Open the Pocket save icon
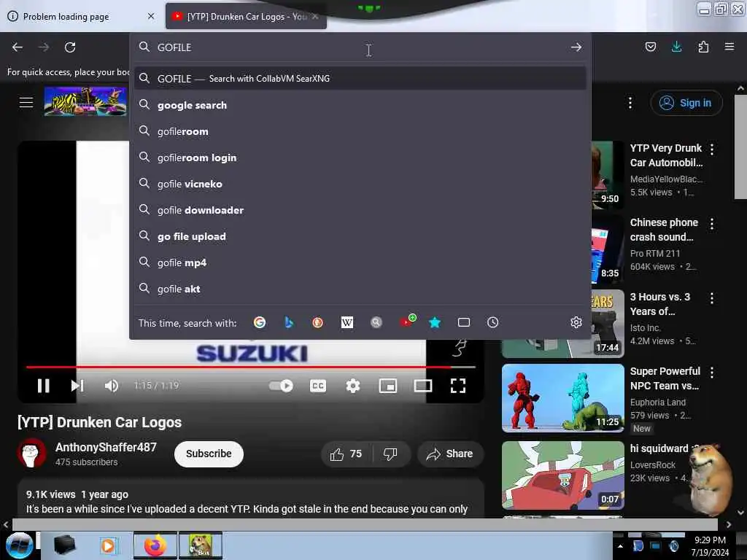Viewport: 747px width, 560px height. (x=650, y=47)
